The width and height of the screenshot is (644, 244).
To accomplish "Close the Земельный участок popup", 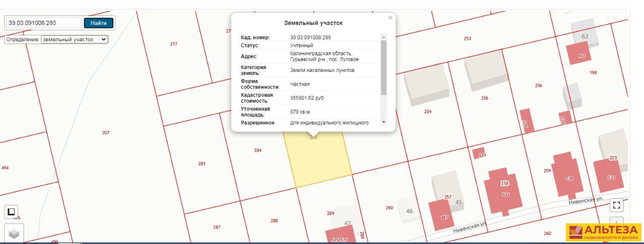I will point(390,18).
